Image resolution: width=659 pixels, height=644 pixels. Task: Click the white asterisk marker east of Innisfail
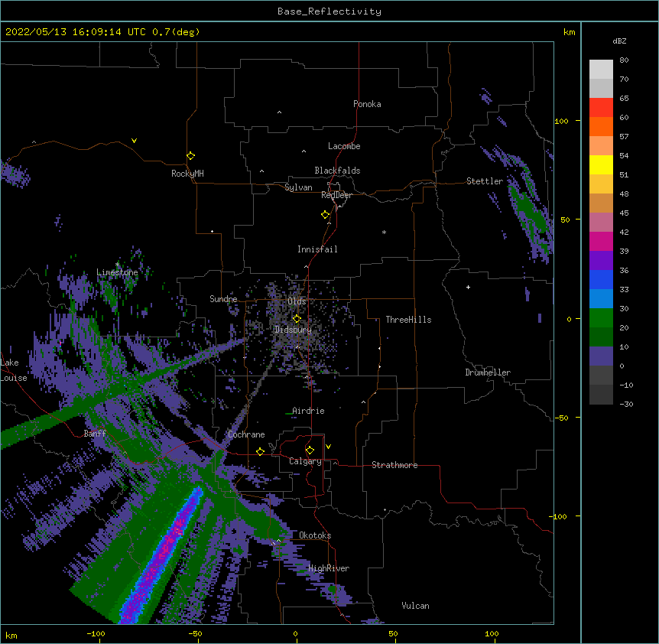(384, 232)
